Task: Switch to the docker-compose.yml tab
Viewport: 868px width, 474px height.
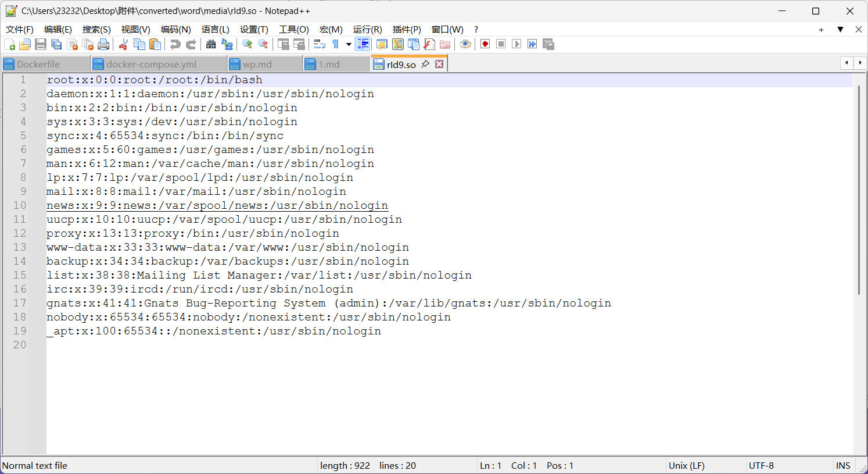Action: 151,64
